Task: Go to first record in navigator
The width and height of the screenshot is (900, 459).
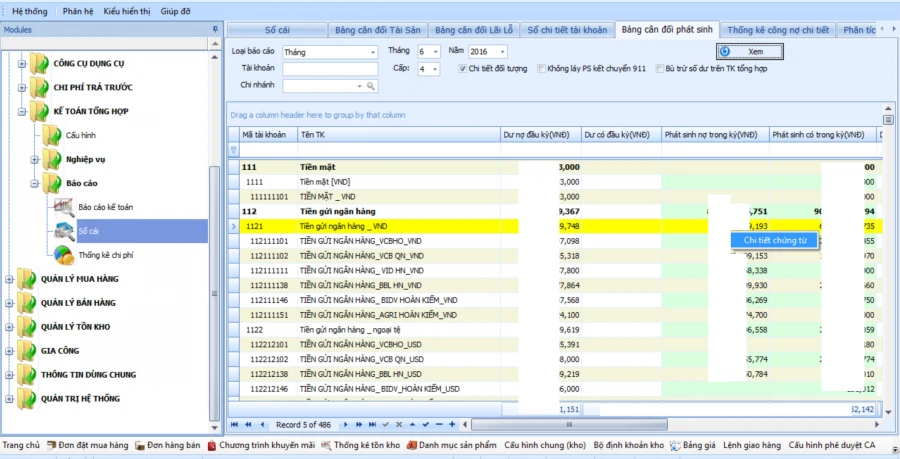Action: 234,425
